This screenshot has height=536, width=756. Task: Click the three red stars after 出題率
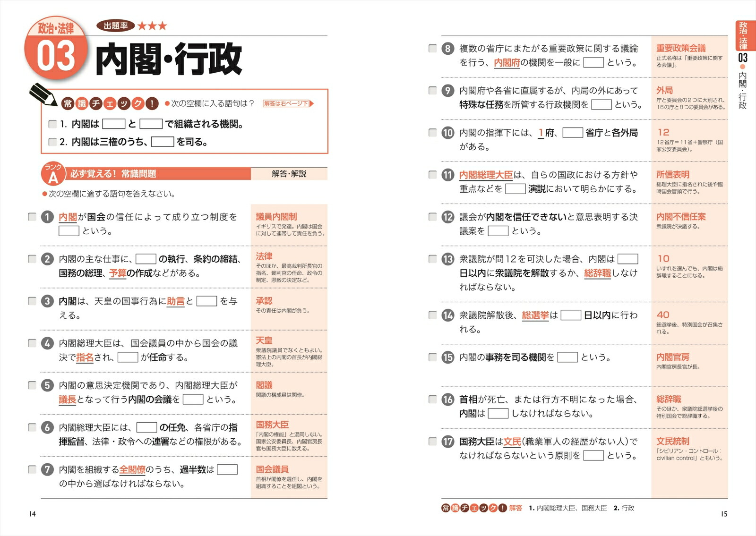click(152, 26)
